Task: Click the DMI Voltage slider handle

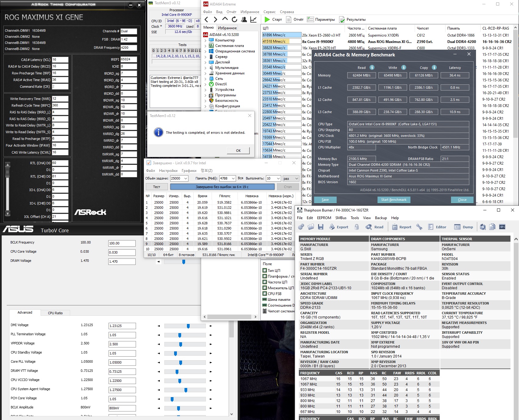Action: tap(188, 326)
